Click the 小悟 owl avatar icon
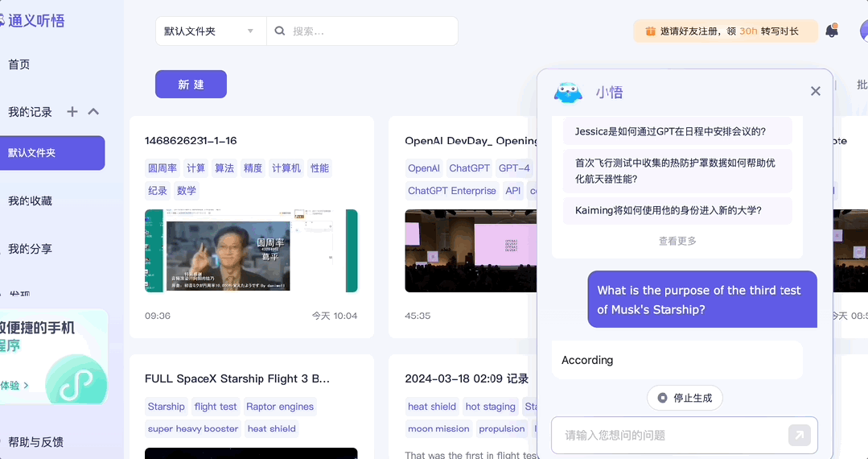 (568, 92)
